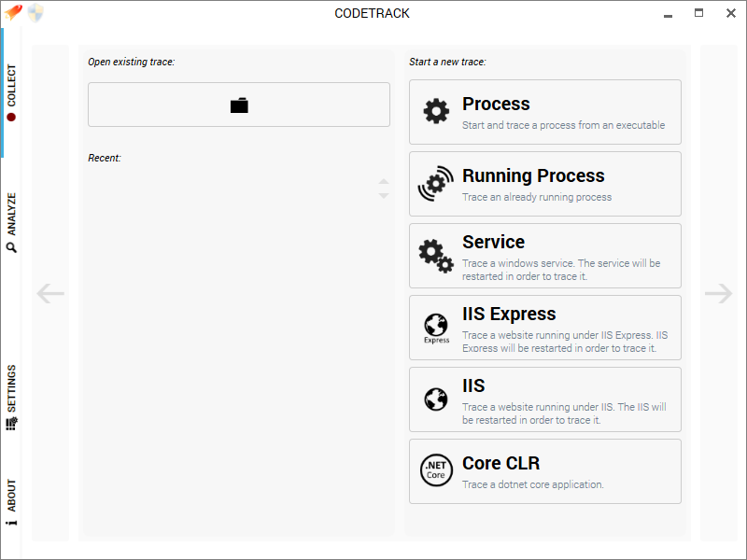The width and height of the screenshot is (747, 560).
Task: Click the .NET Core circle icon
Action: tap(436, 470)
